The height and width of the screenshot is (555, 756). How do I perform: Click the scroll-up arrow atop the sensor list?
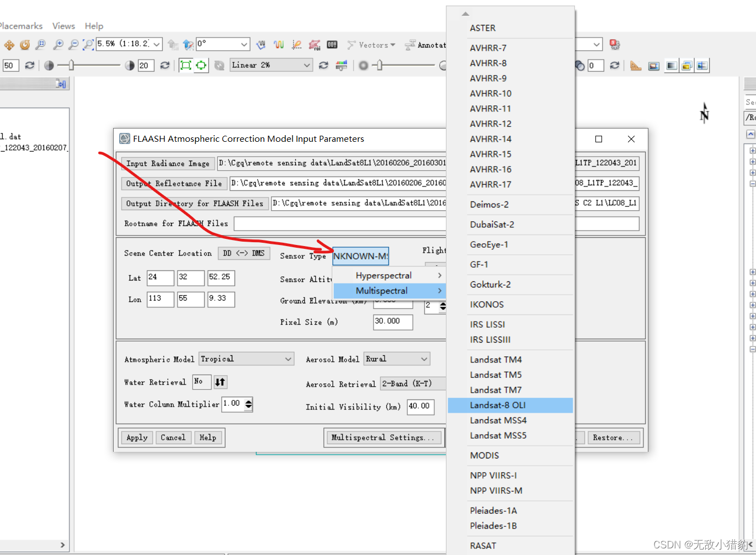pyautogui.click(x=465, y=14)
